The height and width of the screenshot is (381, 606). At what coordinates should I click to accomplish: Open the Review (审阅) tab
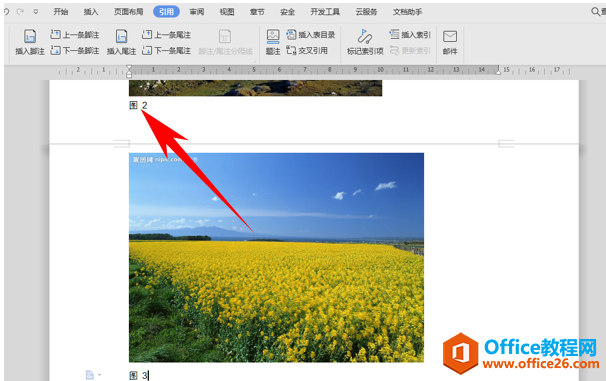(x=197, y=12)
